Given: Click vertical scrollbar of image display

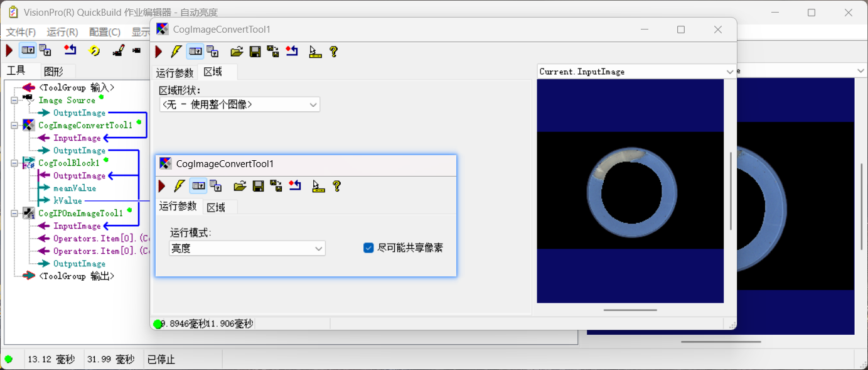Looking at the screenshot, I should [x=730, y=191].
